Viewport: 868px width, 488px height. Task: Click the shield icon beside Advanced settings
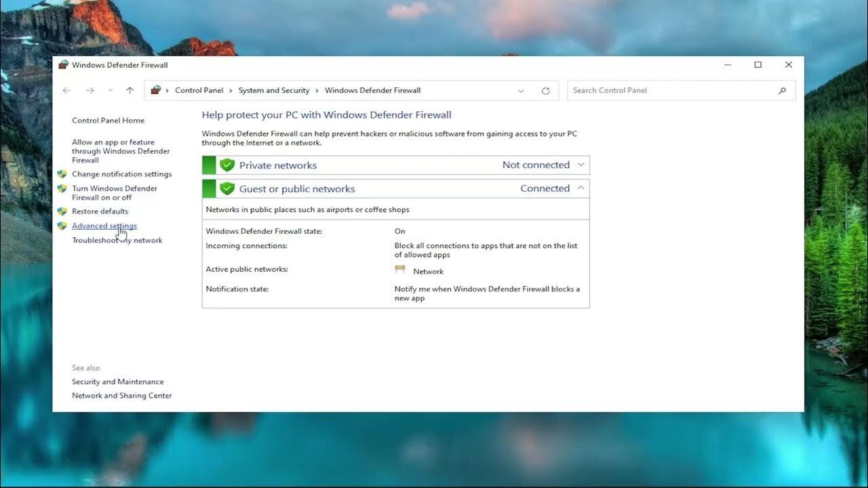63,224
